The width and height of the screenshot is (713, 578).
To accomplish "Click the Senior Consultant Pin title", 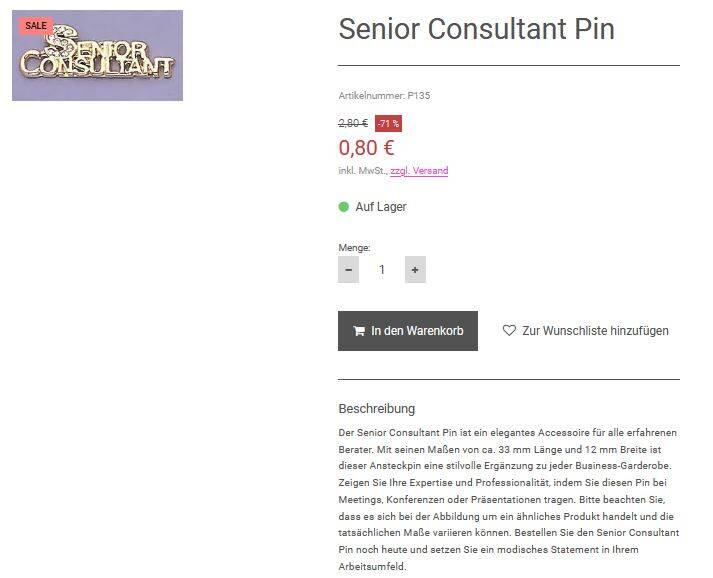I will 476,29.
